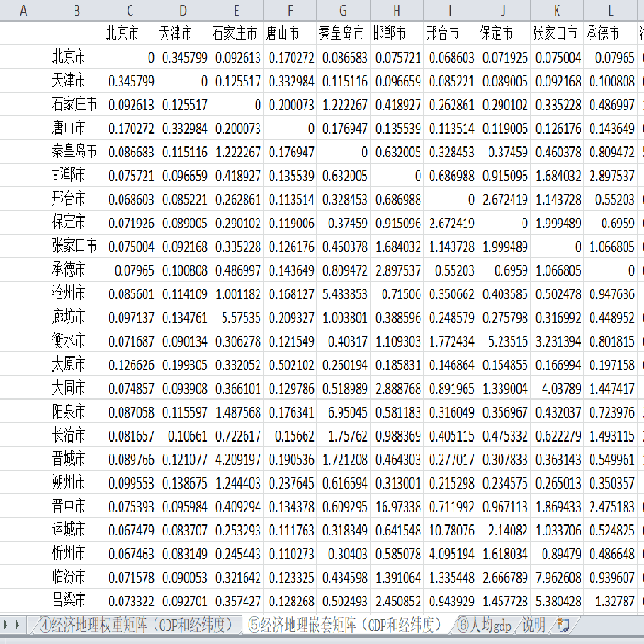Select column C header
This screenshot has height=644, width=644.
(130, 10)
